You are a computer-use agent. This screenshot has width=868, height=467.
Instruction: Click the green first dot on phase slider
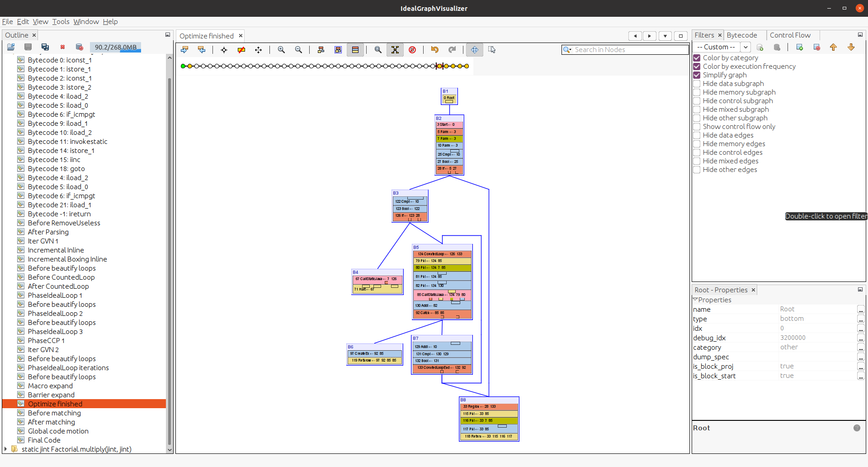click(183, 66)
